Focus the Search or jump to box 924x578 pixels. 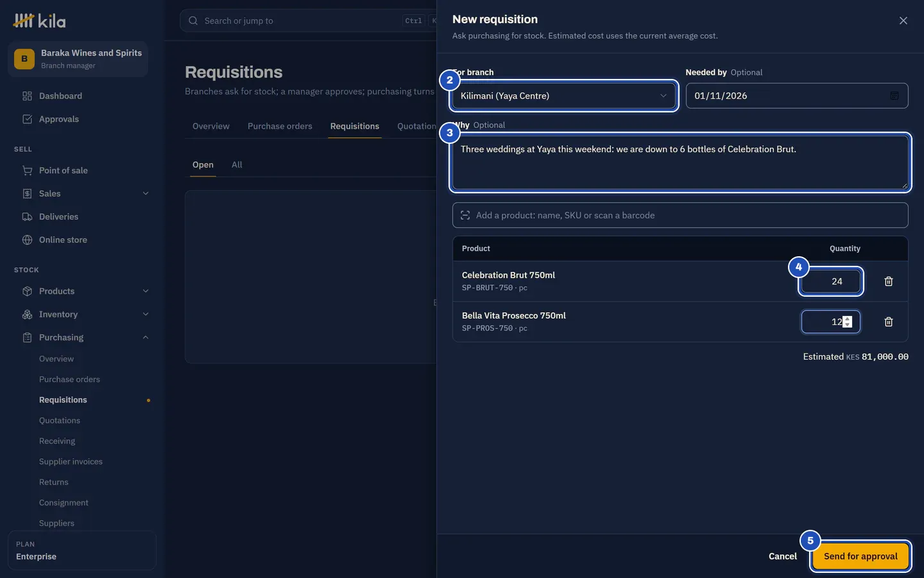308,21
